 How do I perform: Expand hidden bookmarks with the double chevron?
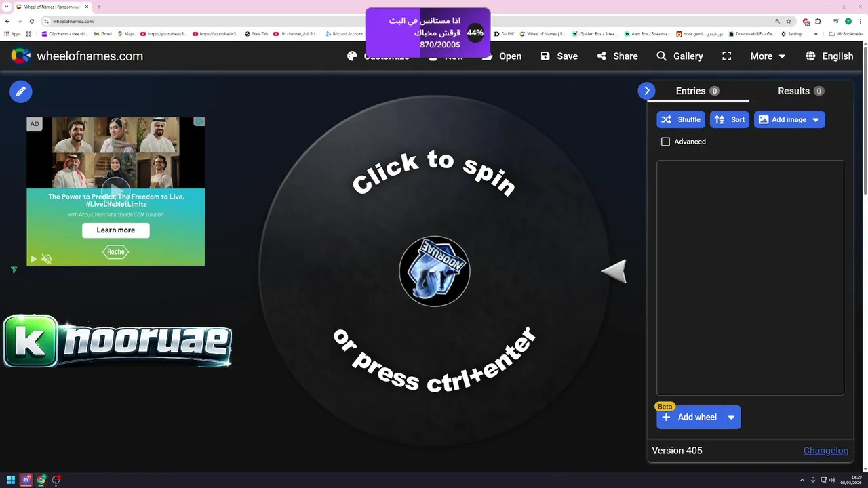pyautogui.click(x=816, y=34)
